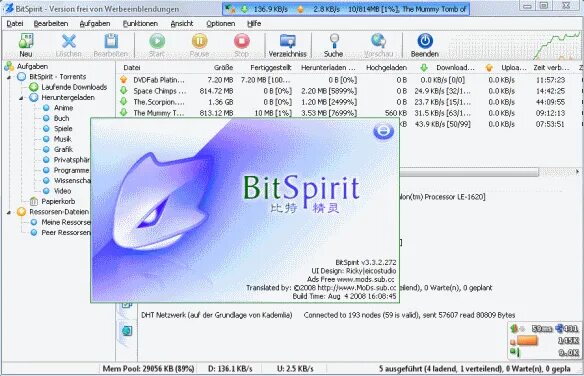Sort by the Zeit verb... column header
Screen dimensions: 584x376
point(551,68)
